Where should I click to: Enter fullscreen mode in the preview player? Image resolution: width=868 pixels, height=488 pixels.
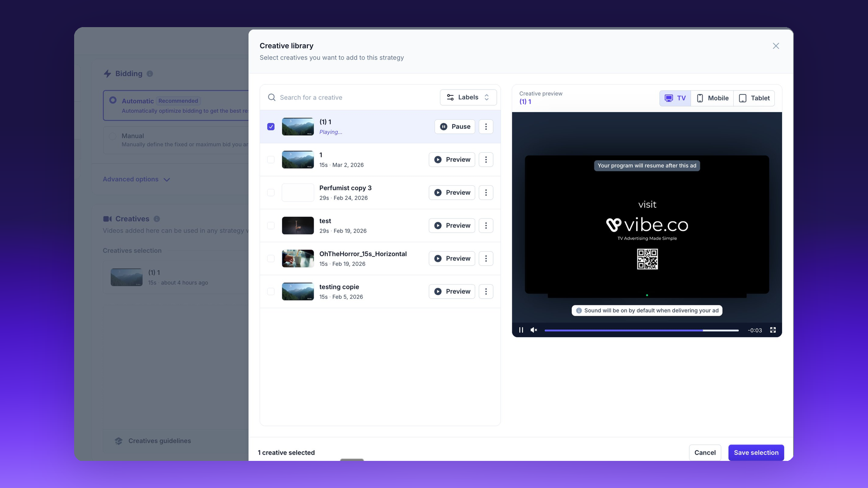773,330
